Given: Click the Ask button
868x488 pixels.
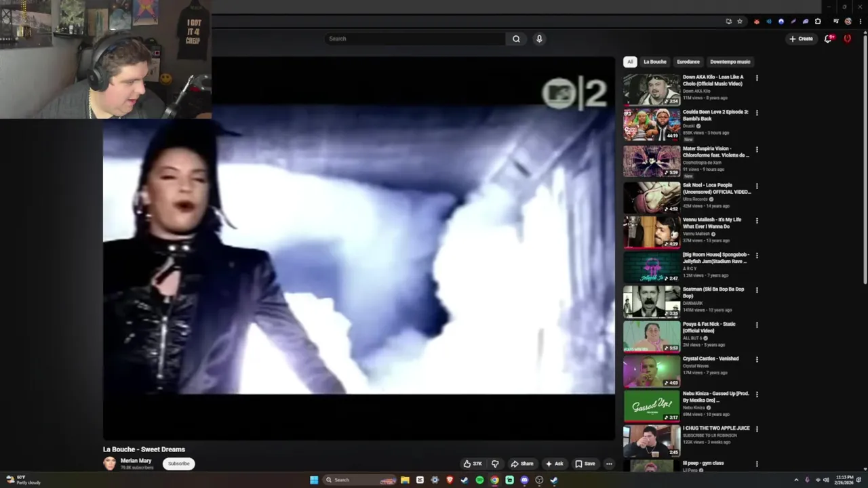Looking at the screenshot, I should pyautogui.click(x=554, y=464).
